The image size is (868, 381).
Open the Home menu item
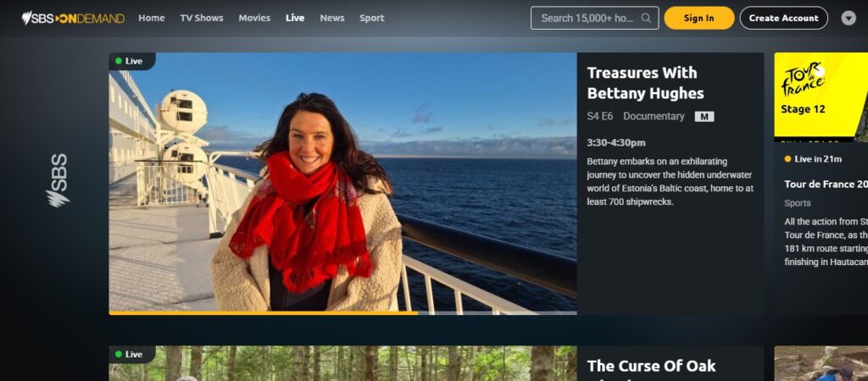[152, 18]
